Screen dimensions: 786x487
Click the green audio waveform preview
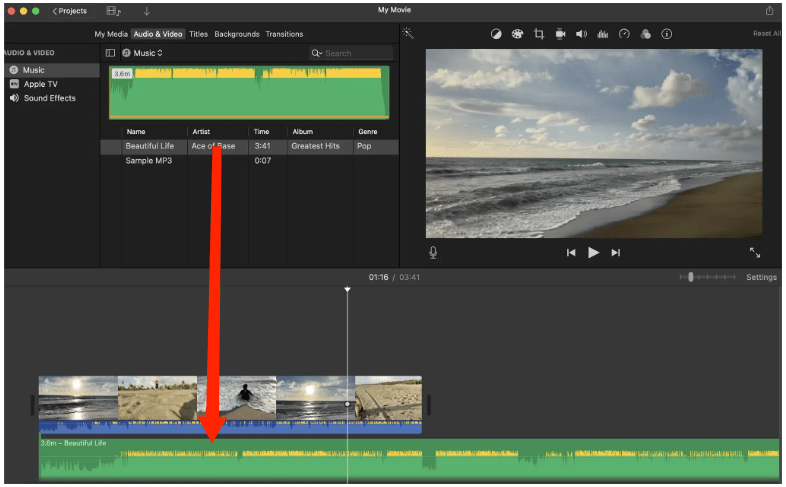click(x=249, y=93)
